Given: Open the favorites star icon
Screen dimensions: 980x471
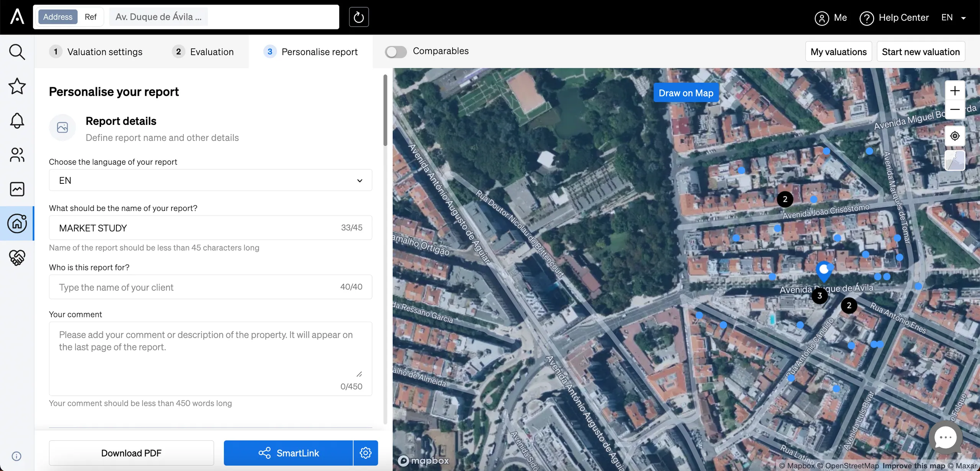Looking at the screenshot, I should point(17,86).
